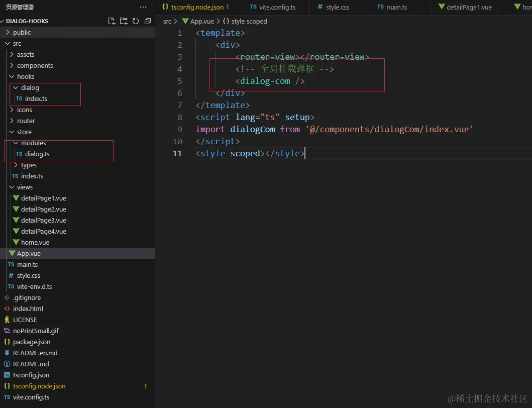Screen dimensions: 532x408
Task: Expand the public folder
Action: [77, 32]
